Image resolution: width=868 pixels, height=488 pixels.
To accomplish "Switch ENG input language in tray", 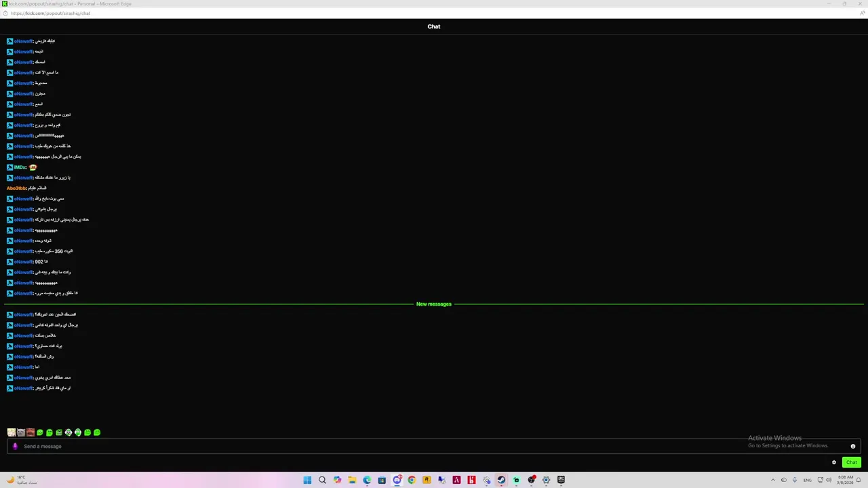I will click(808, 480).
